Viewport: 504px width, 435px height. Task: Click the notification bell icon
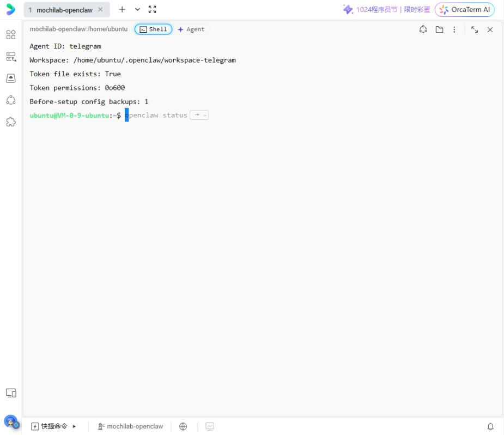point(490,426)
